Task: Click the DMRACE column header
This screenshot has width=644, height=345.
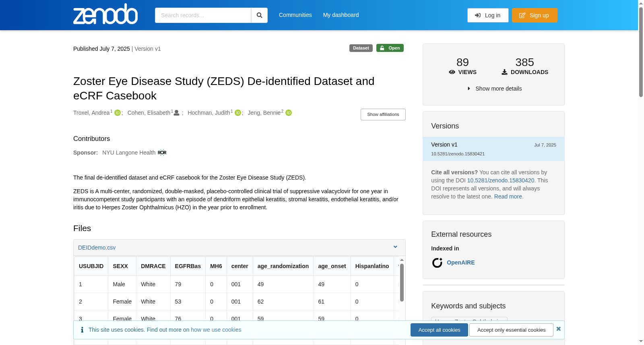Action: 153,266
